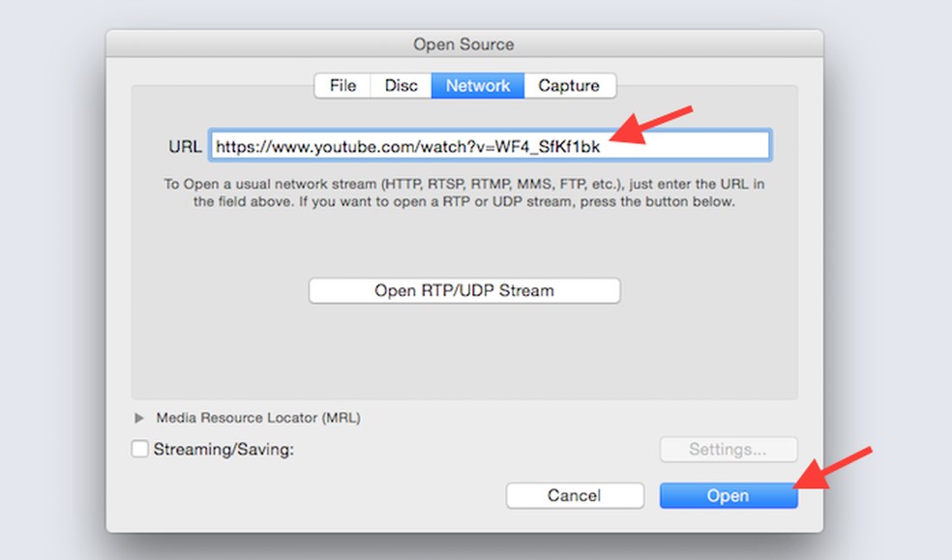Click the YouTube URL text in the field

pyautogui.click(x=406, y=146)
